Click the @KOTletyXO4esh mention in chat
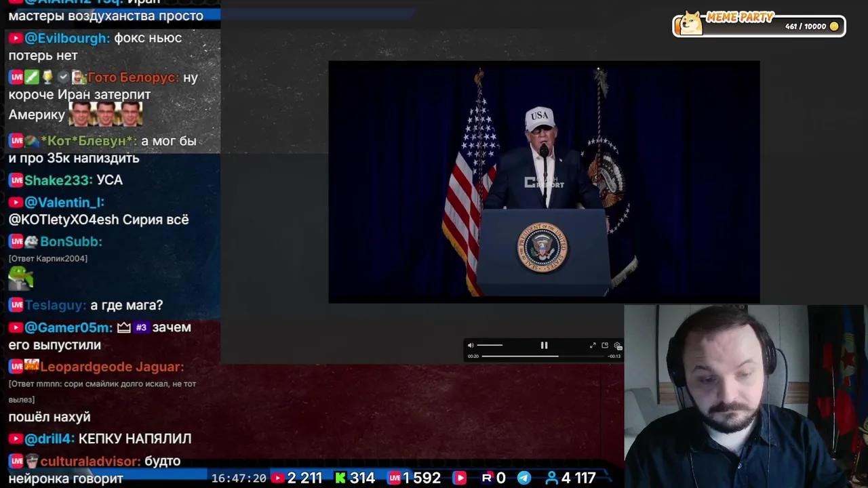The image size is (868, 488). coord(64,220)
